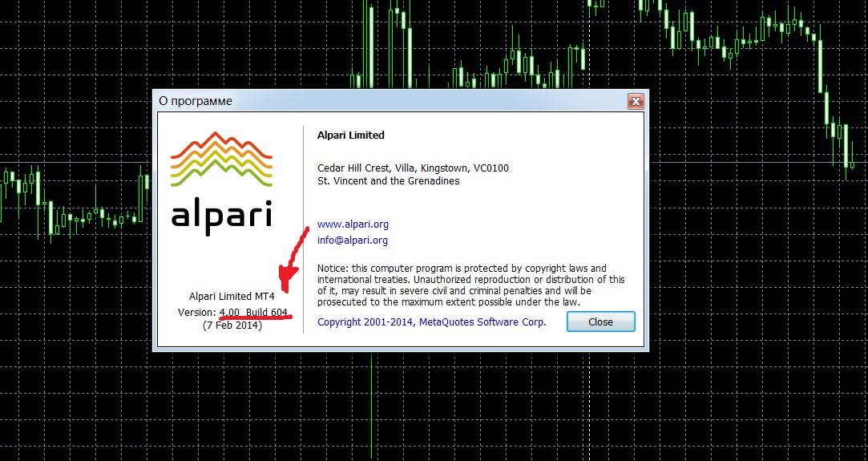Close the About dialog with the red X

click(x=636, y=101)
